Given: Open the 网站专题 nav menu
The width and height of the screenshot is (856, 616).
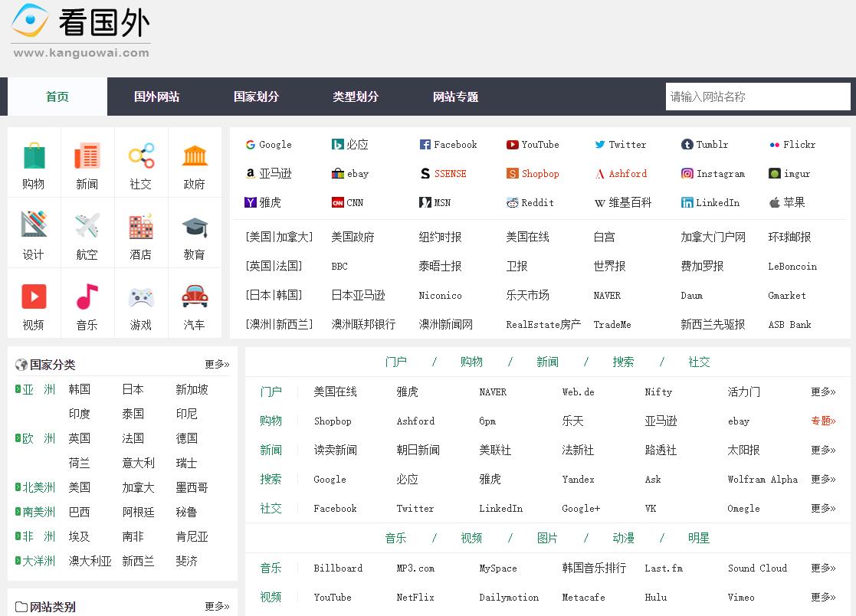Looking at the screenshot, I should point(455,97).
